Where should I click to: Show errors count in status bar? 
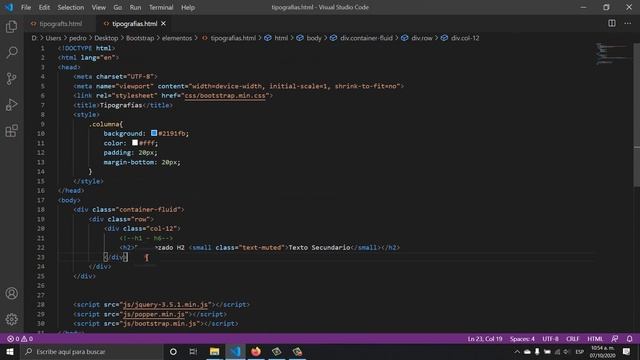pyautogui.click(x=13, y=339)
